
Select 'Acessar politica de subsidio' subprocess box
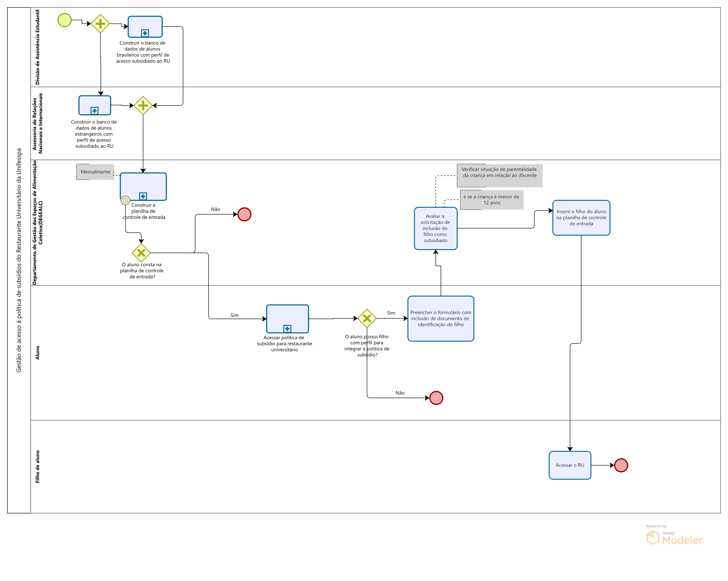click(288, 319)
